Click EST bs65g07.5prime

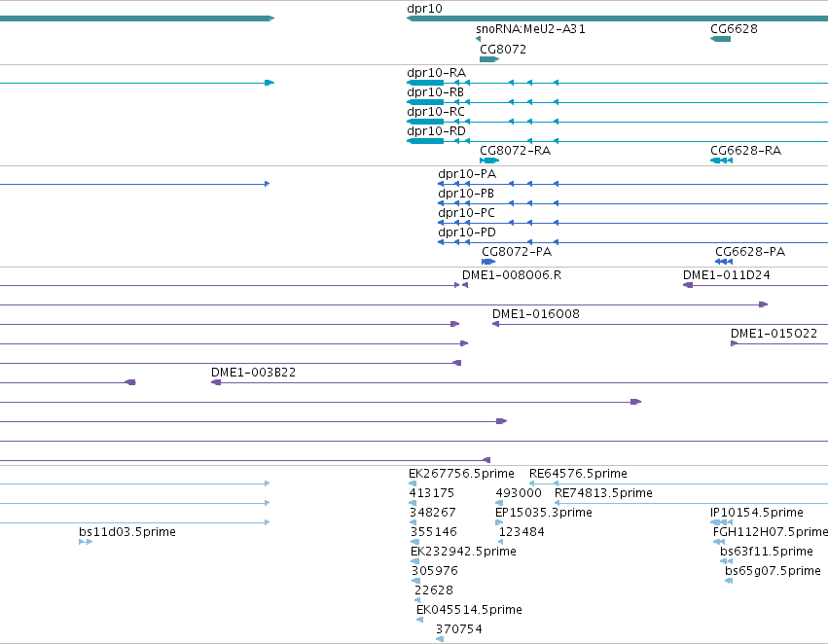773,572
